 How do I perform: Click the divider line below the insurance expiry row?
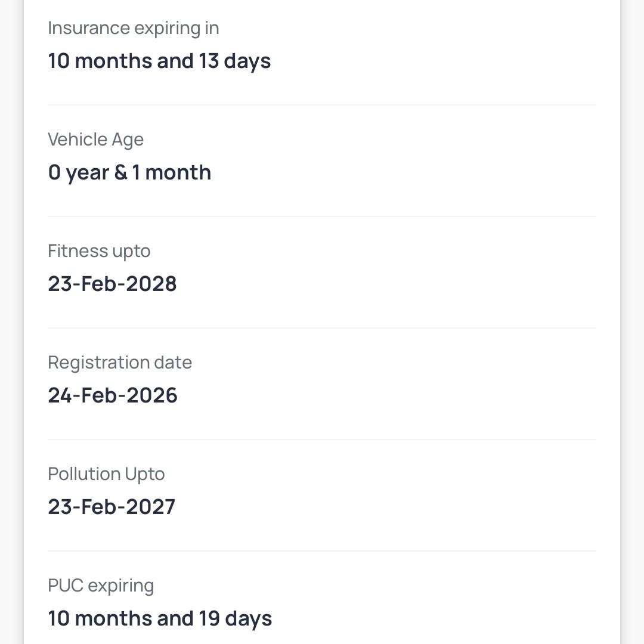[322, 105]
